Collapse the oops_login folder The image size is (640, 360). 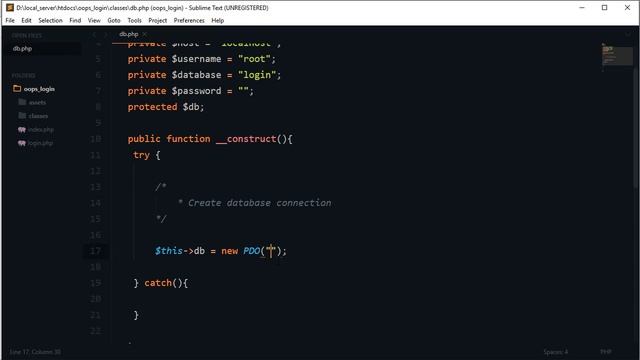click(x=39, y=89)
